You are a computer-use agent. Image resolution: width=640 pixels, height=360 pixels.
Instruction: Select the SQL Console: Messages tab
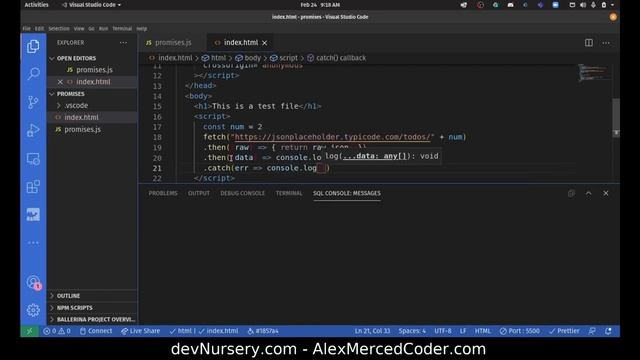click(347, 193)
